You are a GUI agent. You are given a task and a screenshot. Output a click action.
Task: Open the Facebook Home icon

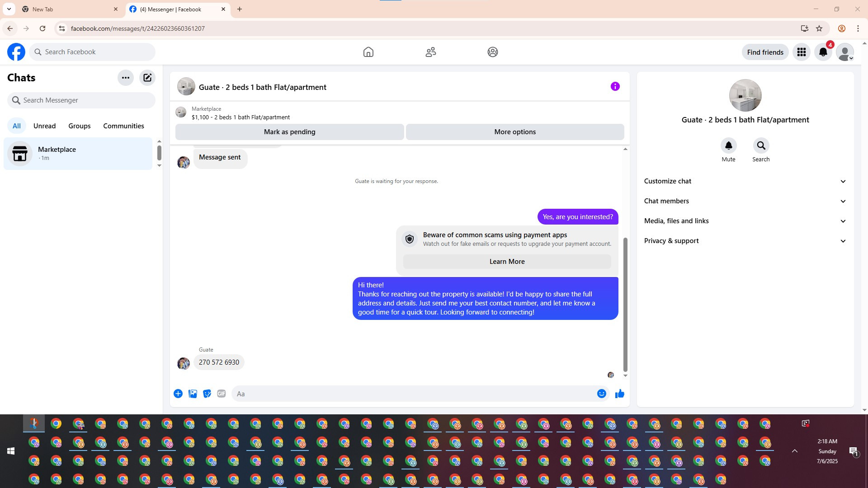click(368, 52)
